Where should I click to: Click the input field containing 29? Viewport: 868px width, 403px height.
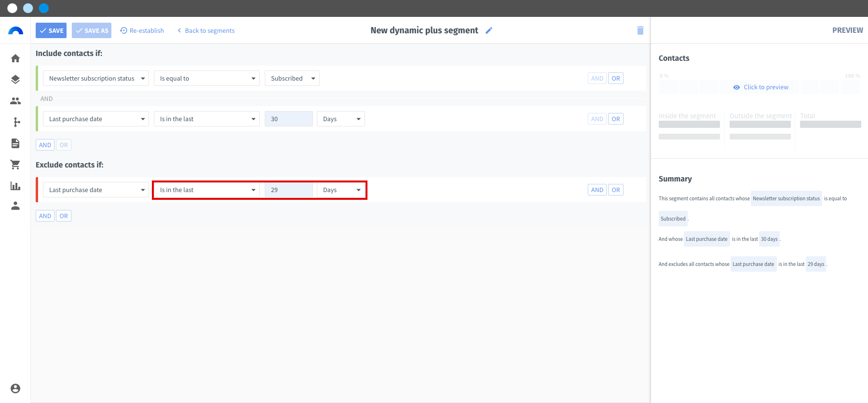point(289,190)
